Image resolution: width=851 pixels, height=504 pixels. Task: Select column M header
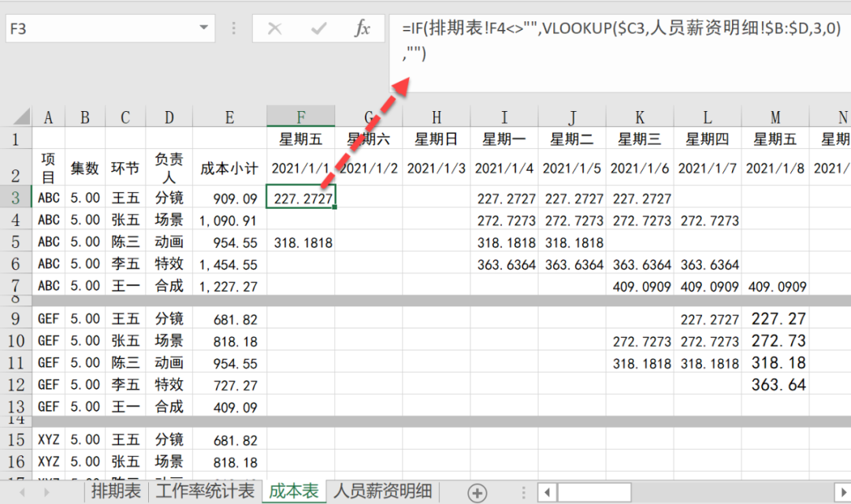point(775,117)
